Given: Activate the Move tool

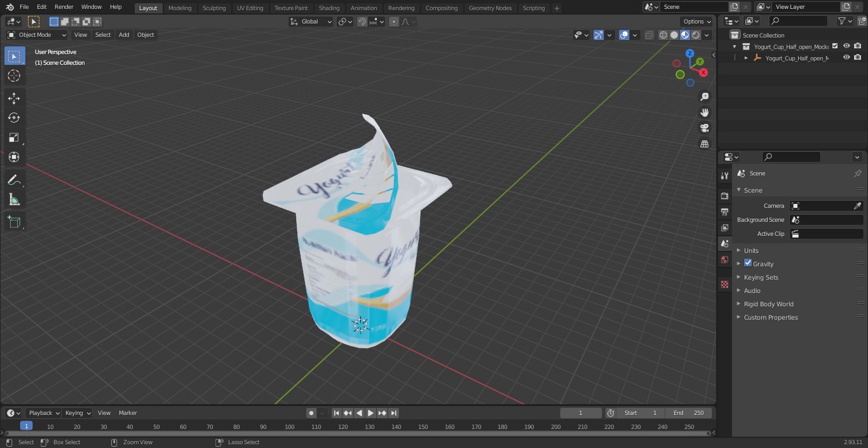Looking at the screenshot, I should [14, 98].
